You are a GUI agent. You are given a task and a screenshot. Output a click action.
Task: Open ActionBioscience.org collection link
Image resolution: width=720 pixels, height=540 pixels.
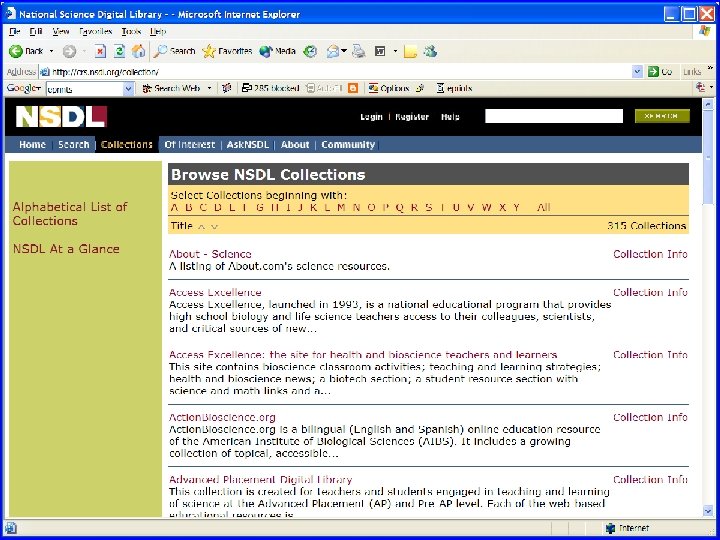pos(222,417)
